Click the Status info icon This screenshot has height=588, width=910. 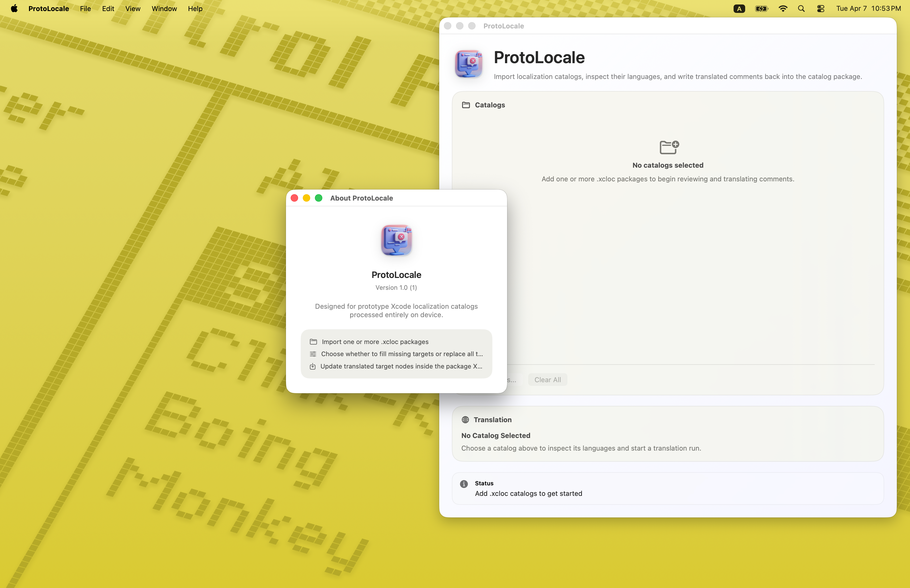[464, 484]
